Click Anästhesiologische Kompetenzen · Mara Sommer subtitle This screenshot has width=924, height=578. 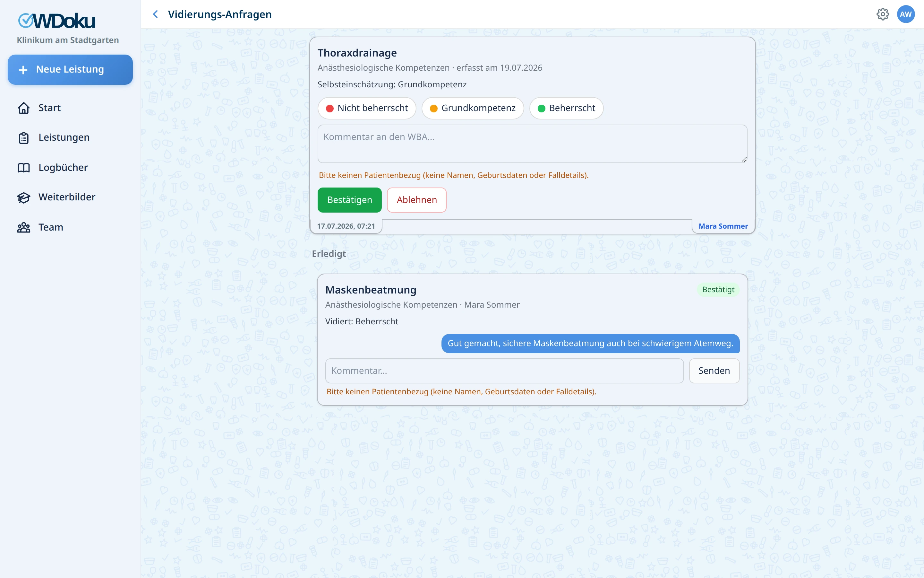(422, 305)
